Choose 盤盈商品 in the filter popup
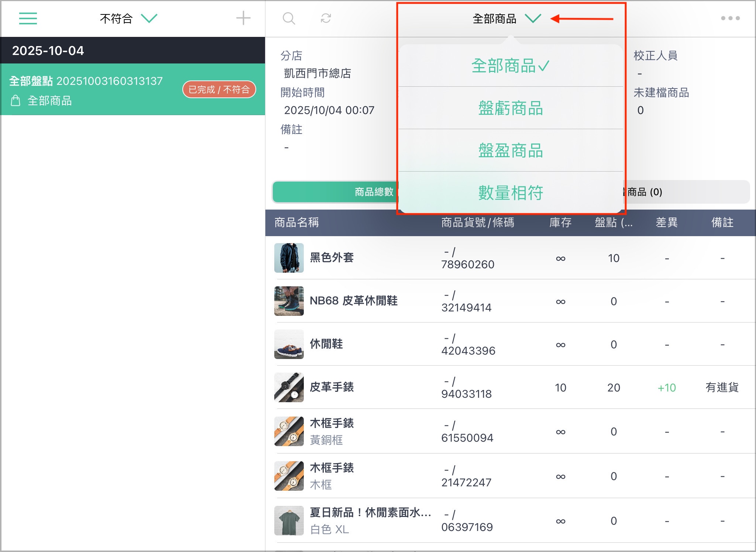This screenshot has width=756, height=552. [x=511, y=151]
